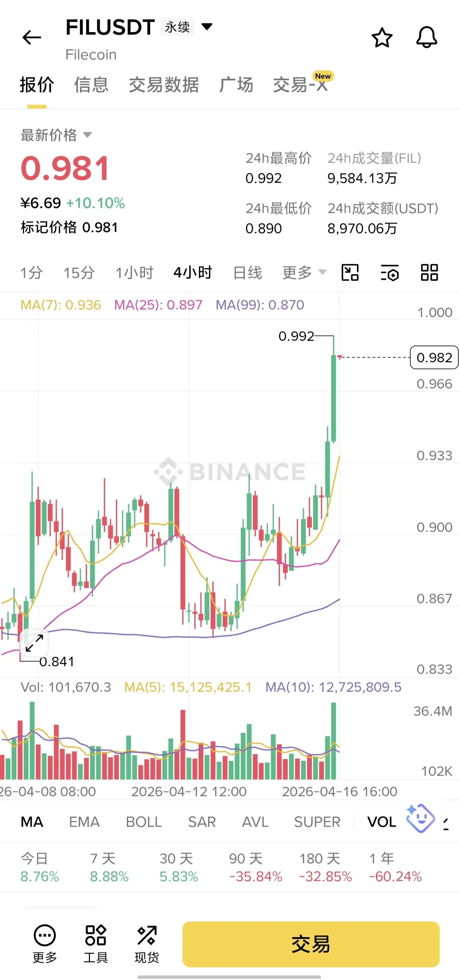Tap the yellow 交易 button

pyautogui.click(x=311, y=944)
